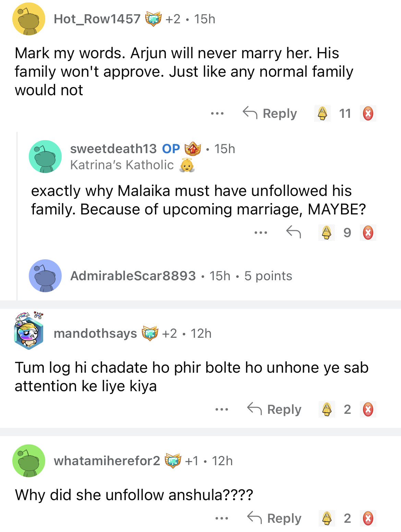
Task: Upvote sweetdeath13's reply about Malaika
Action: click(326, 233)
